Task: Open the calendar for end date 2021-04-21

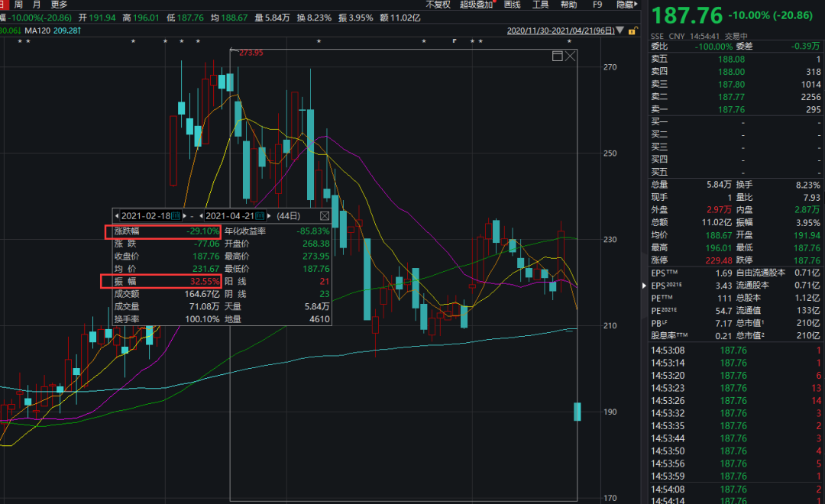Action: (x=259, y=216)
